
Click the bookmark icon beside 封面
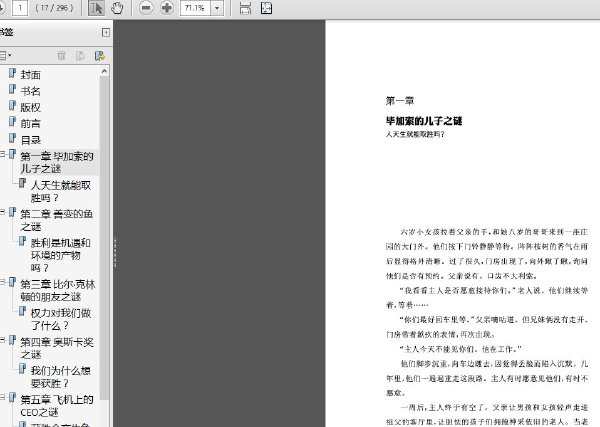(12, 73)
